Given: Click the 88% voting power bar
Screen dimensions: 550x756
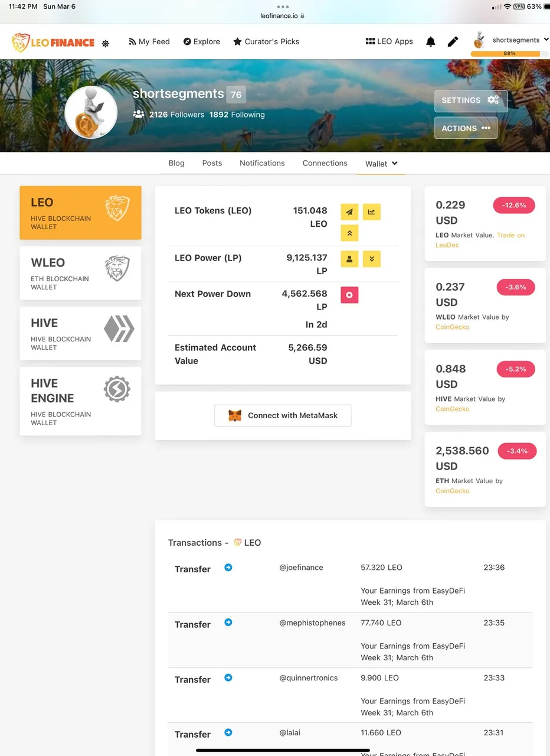Looking at the screenshot, I should coord(509,54).
